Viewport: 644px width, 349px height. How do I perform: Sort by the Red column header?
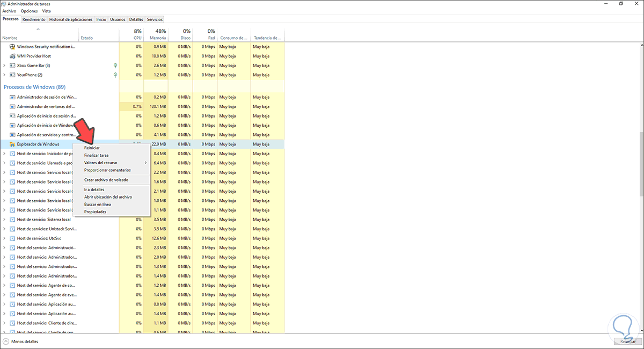pos(204,34)
